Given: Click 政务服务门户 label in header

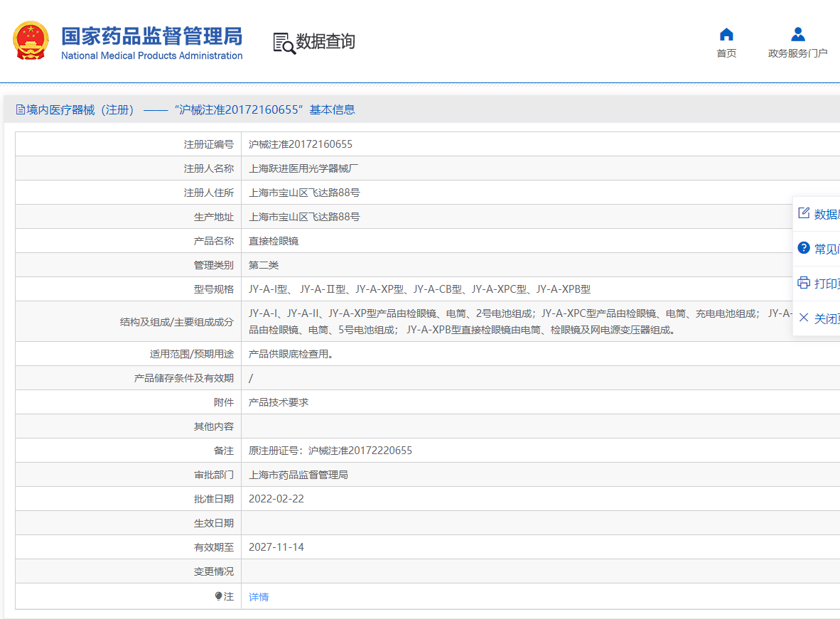Looking at the screenshot, I should click(797, 53).
